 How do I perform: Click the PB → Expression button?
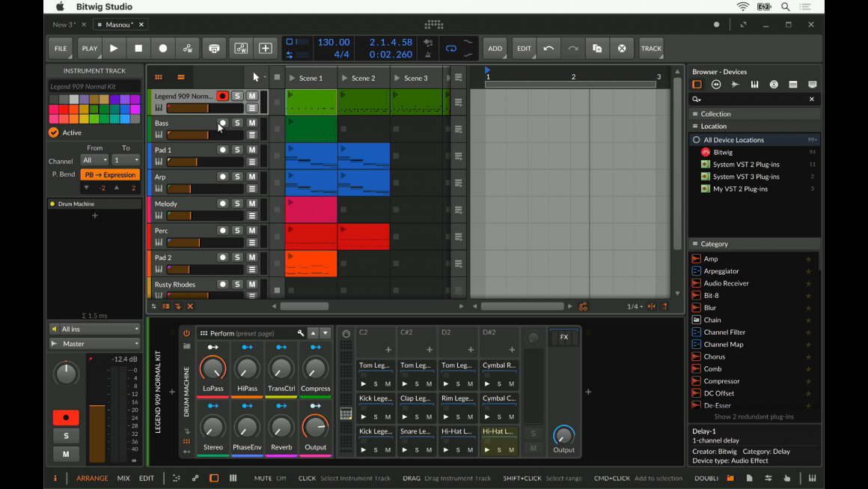[110, 174]
